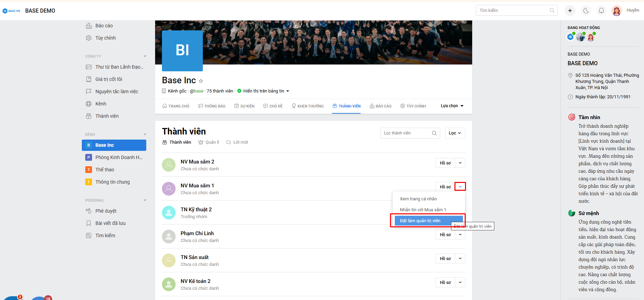Toggle dark mode moon icon

tap(586, 11)
